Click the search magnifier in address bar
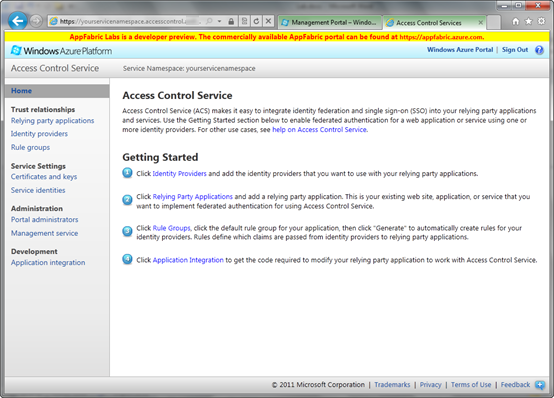The image size is (554, 398). 209,22
